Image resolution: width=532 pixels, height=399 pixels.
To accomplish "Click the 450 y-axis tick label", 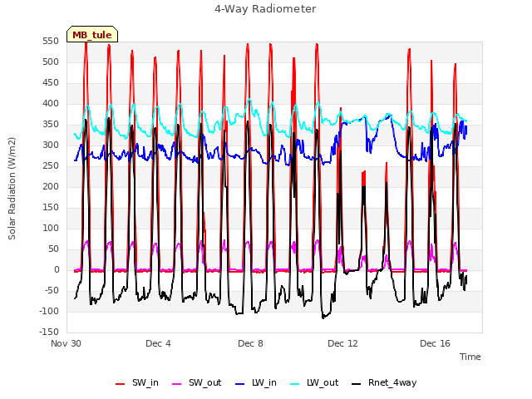I will [51, 83].
